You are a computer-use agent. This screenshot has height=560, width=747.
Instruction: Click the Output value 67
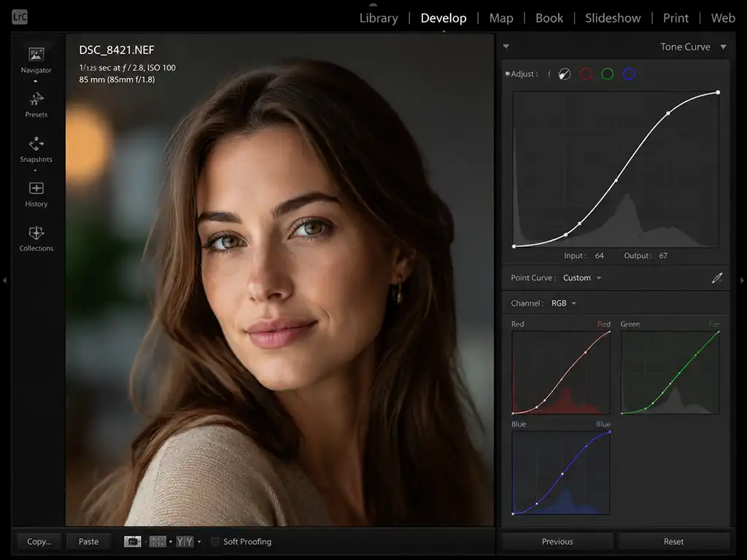click(x=663, y=256)
